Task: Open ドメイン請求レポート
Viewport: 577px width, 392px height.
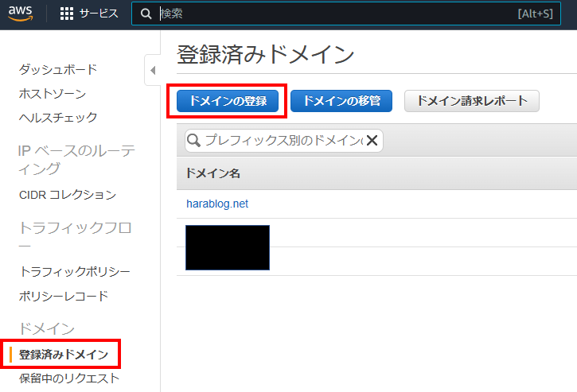Action: (x=472, y=101)
